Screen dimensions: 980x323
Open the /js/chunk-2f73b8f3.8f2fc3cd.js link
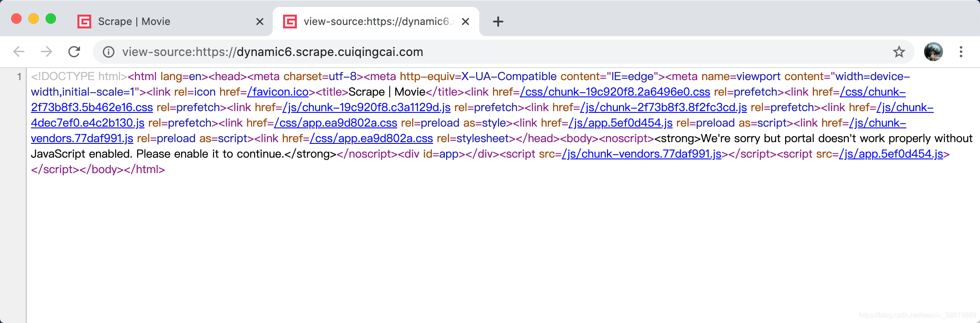coord(663,107)
